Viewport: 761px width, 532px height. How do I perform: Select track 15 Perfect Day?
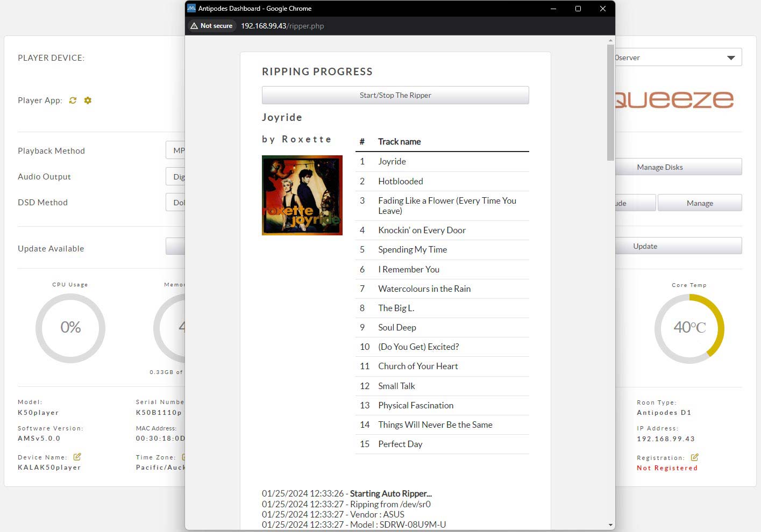[442, 444]
